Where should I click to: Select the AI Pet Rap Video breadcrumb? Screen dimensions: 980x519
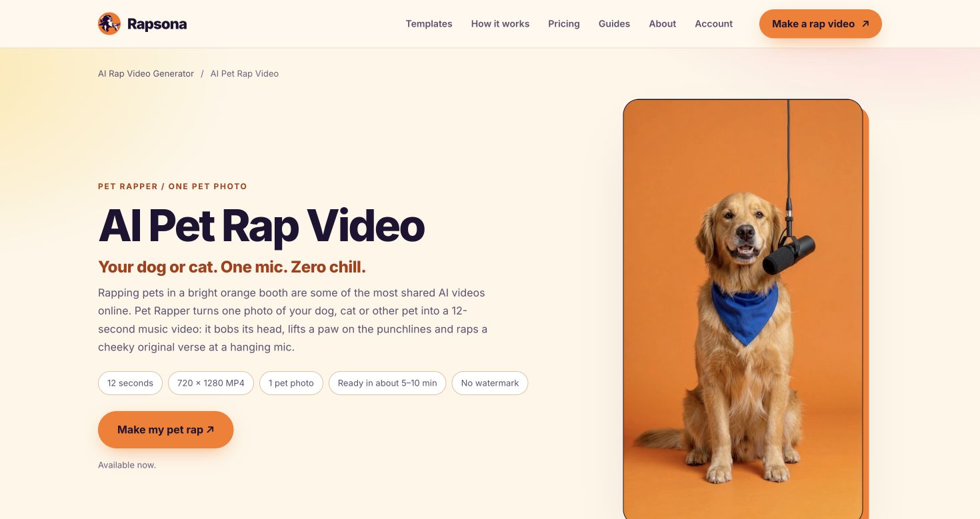click(x=245, y=74)
